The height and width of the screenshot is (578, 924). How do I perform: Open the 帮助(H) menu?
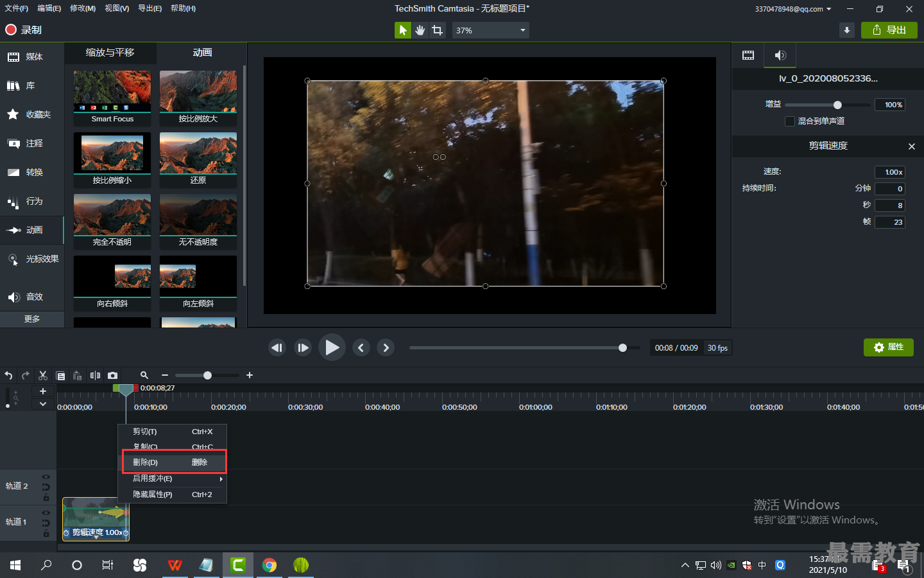point(184,8)
